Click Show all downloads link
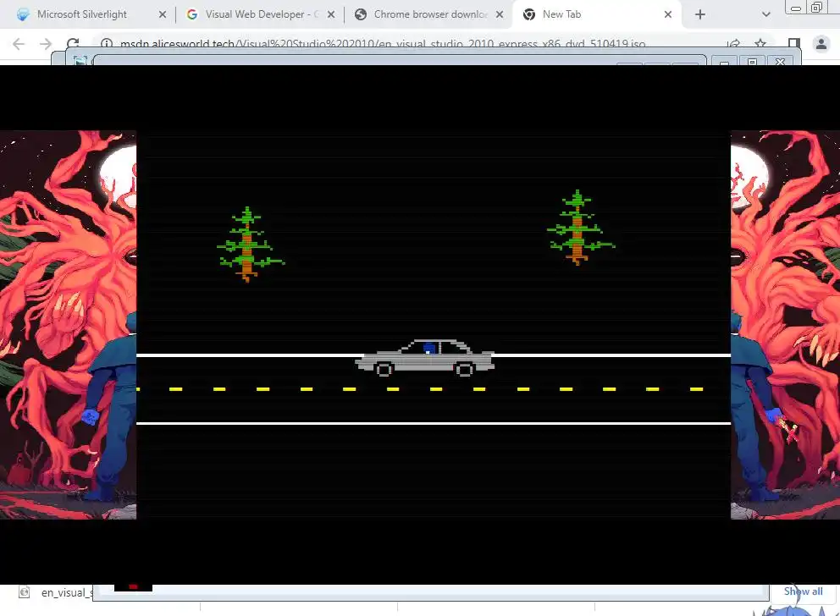Image resolution: width=840 pixels, height=616 pixels. click(803, 591)
